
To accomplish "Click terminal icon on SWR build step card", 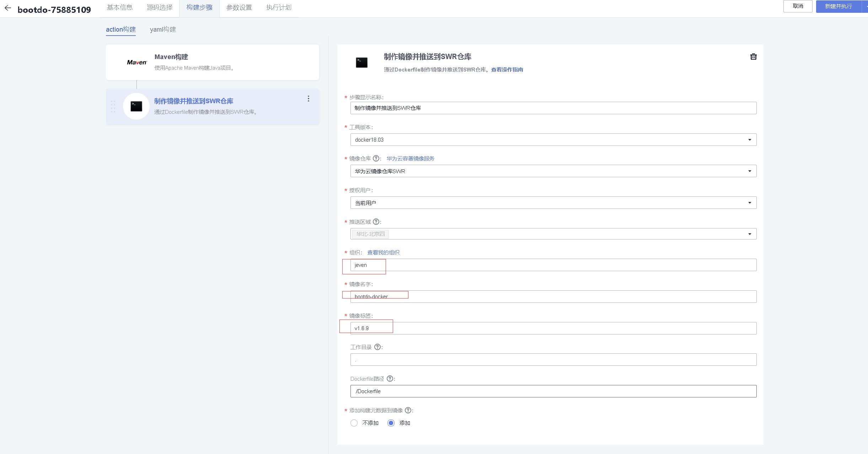I will pos(136,106).
